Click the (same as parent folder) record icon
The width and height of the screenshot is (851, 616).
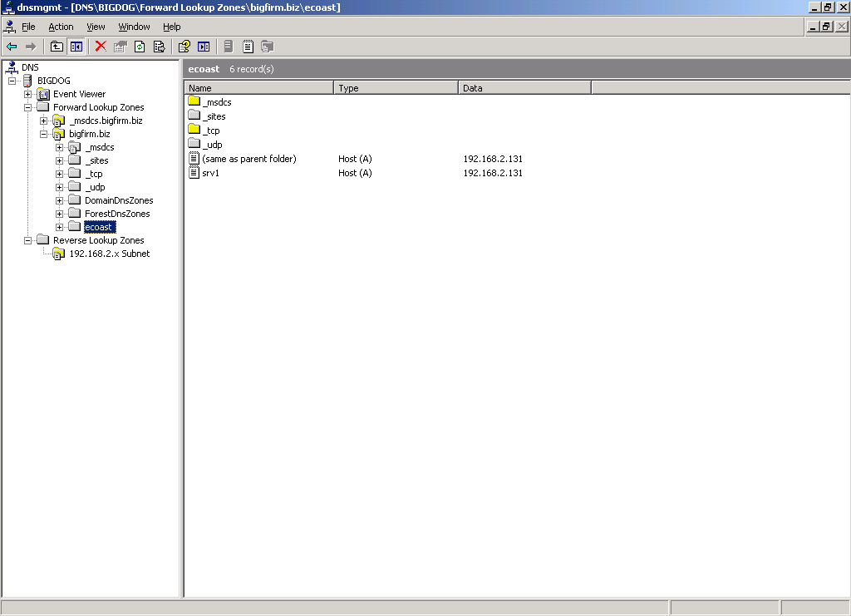[194, 159]
